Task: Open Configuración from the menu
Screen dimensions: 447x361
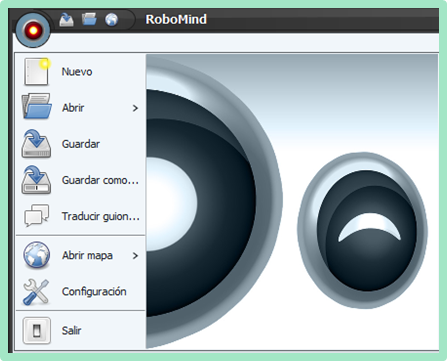Action: pos(94,291)
